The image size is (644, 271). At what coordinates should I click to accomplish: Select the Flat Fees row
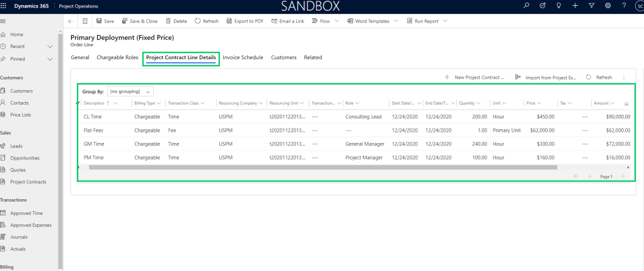coord(94,130)
